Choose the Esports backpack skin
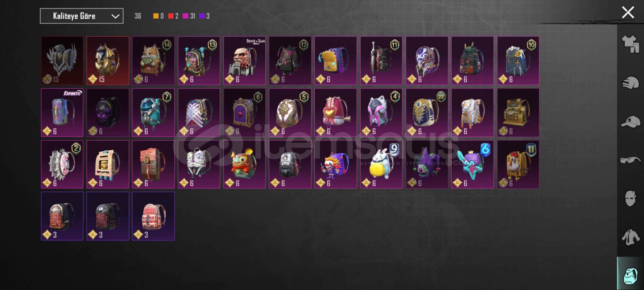The width and height of the screenshot is (644, 290). 62,113
